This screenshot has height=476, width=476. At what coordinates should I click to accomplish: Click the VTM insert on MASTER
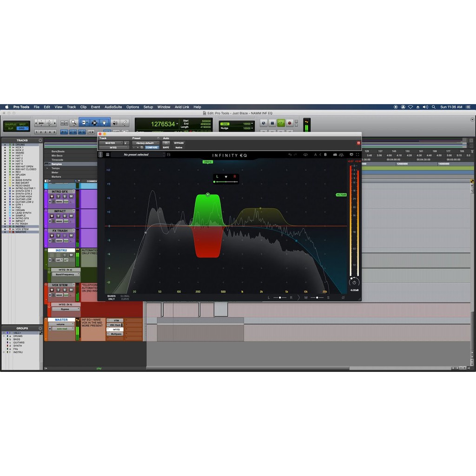[x=116, y=321]
